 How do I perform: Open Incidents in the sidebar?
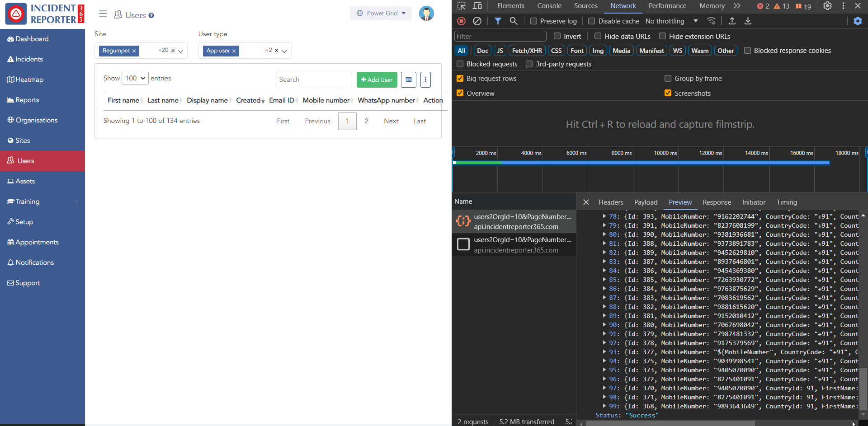[x=29, y=59]
